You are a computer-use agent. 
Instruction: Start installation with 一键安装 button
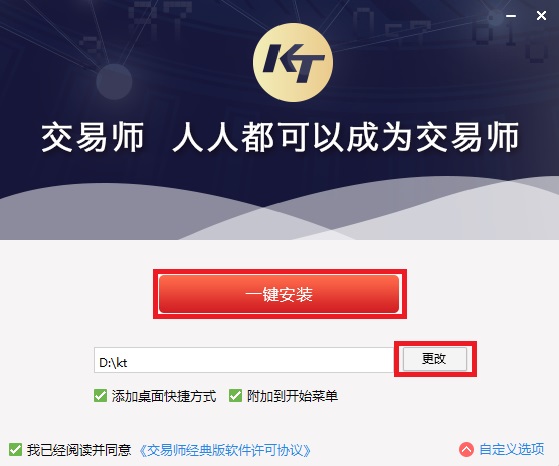(279, 294)
